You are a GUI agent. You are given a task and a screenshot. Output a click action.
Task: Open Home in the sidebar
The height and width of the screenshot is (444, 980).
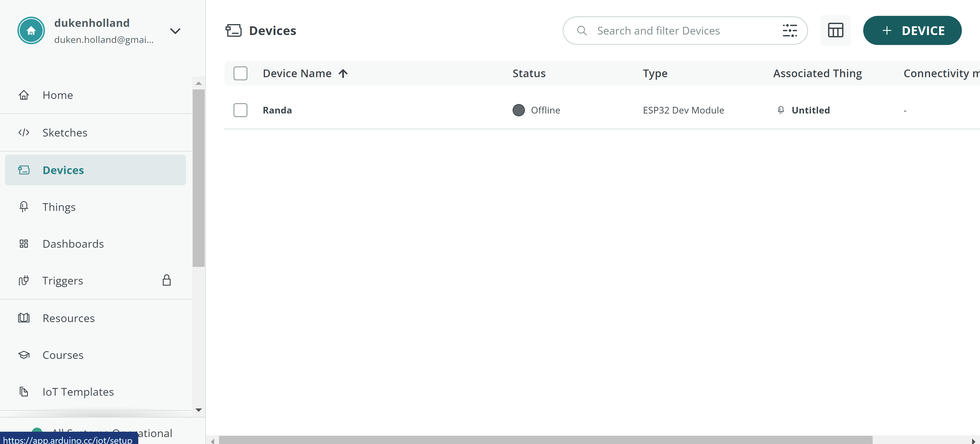click(96, 95)
